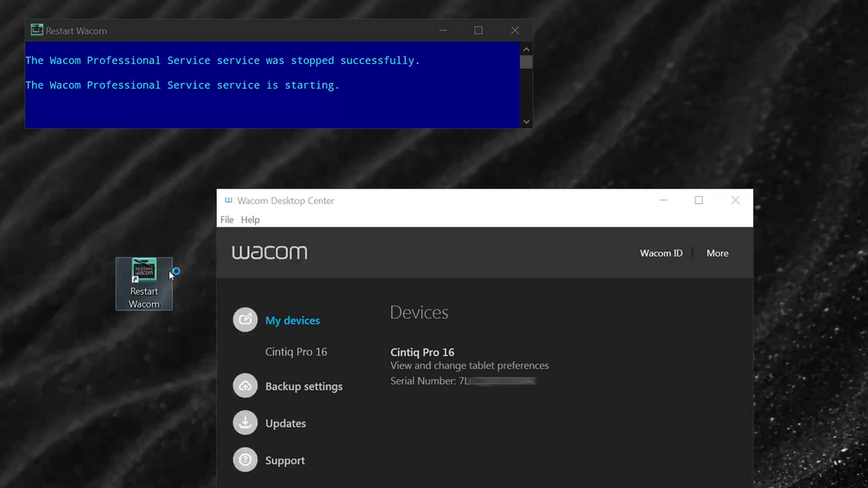Open the Restart Wacom desktop shortcut

[x=144, y=284]
